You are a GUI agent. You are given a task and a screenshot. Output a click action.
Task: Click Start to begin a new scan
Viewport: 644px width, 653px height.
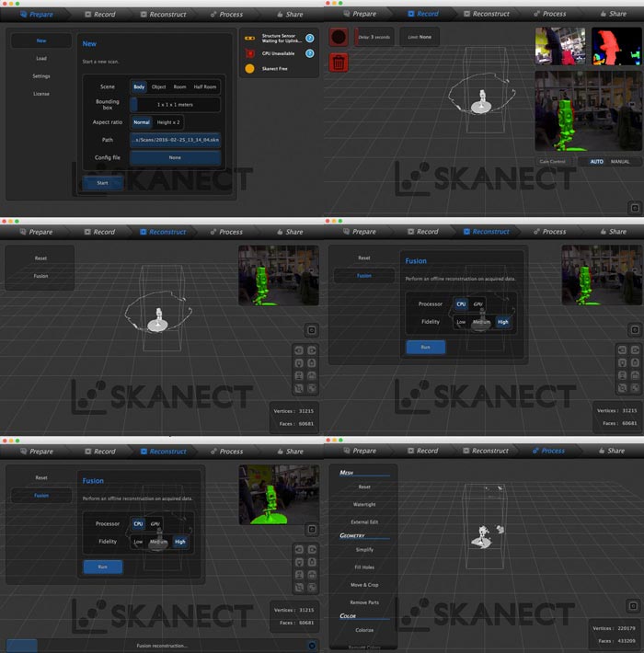[102, 183]
